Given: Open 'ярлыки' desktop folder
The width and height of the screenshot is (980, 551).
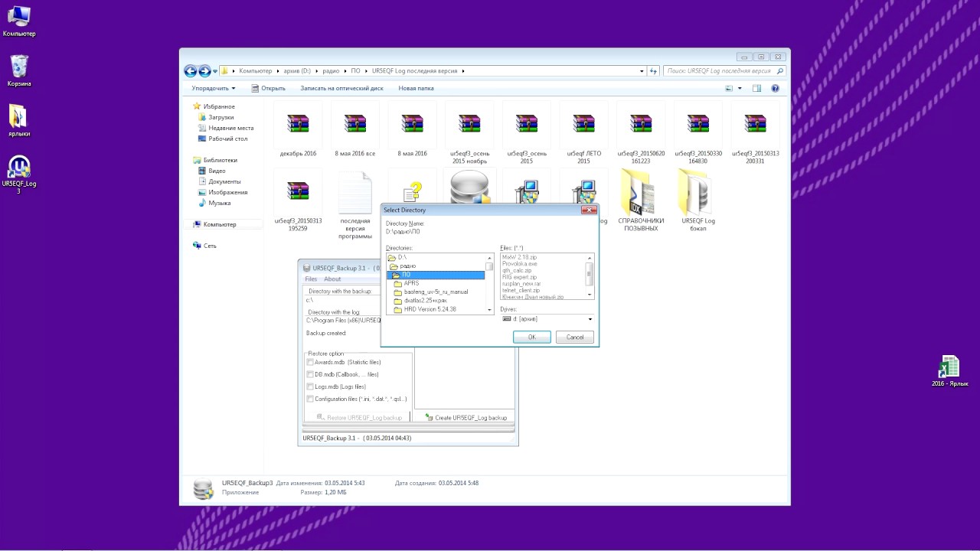Looking at the screenshot, I should [x=19, y=121].
